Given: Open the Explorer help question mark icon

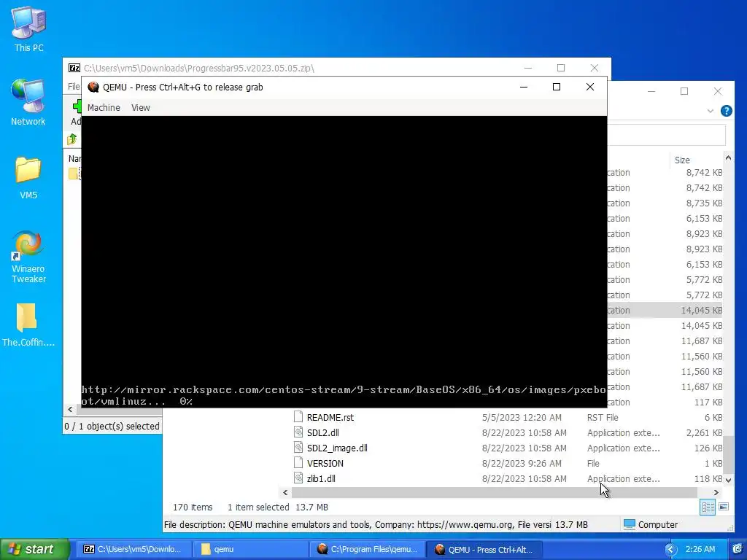Looking at the screenshot, I should point(726,111).
